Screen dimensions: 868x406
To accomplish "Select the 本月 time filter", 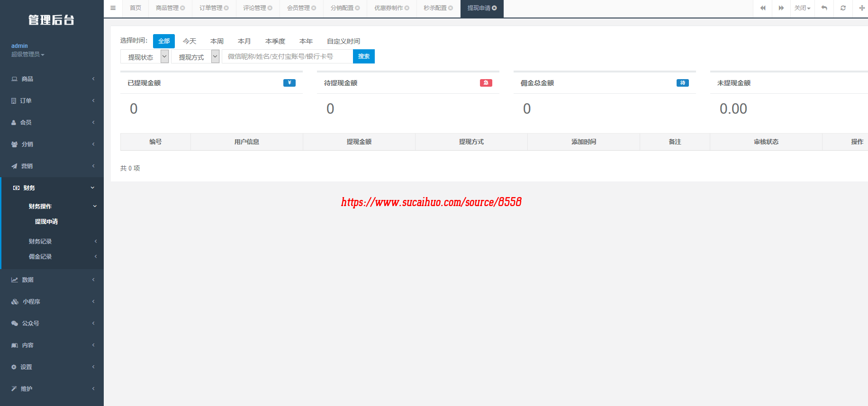I will [x=244, y=41].
